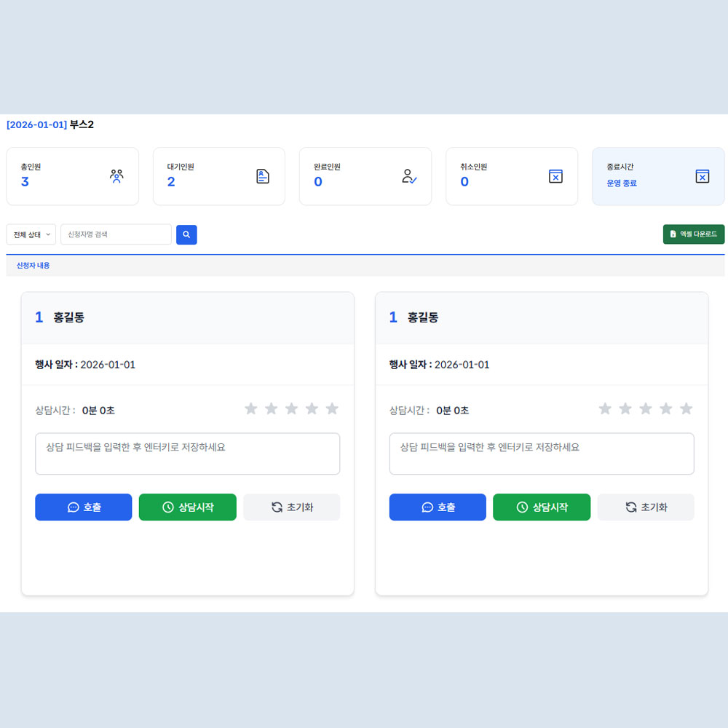Open the 전체 상태 status filter dropdown
This screenshot has height=728, width=728.
point(31,234)
